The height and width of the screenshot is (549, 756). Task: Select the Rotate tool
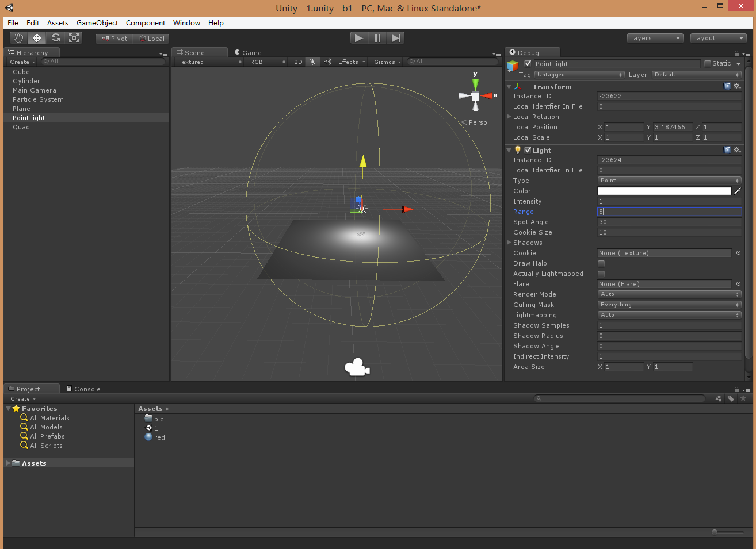click(55, 38)
